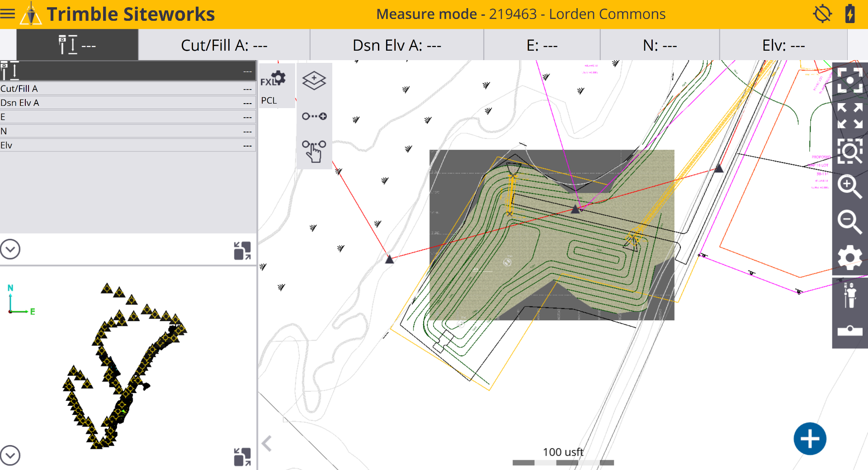This screenshot has width=868, height=470.
Task: Select the rod height info tab
Action: (77, 45)
